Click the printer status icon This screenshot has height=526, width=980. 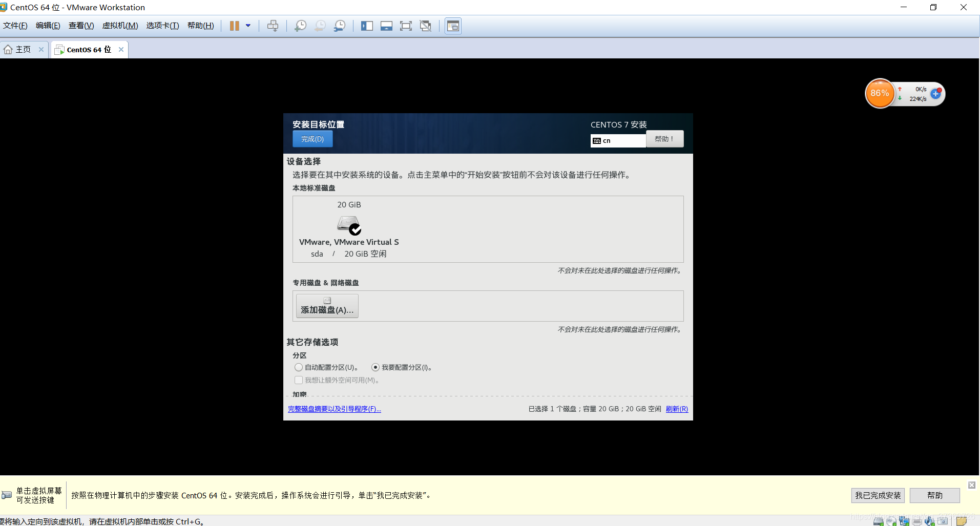pyautogui.click(x=917, y=521)
